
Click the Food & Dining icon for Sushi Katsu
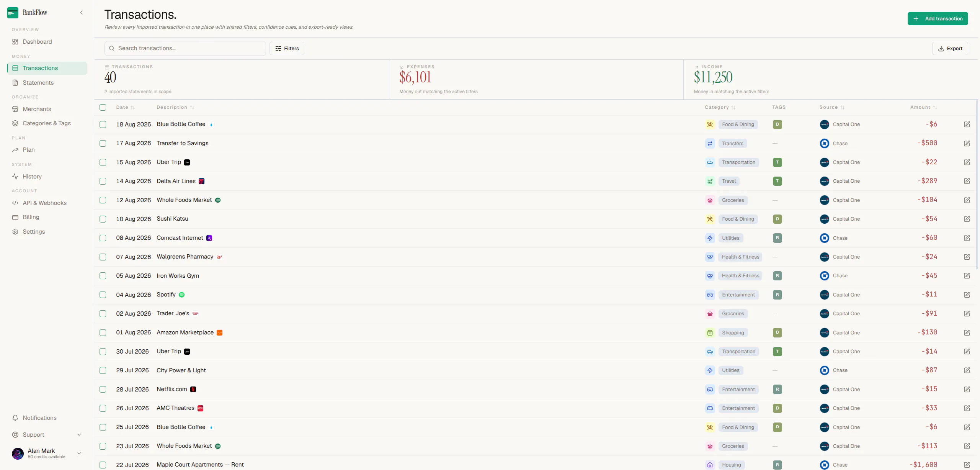[x=710, y=219]
